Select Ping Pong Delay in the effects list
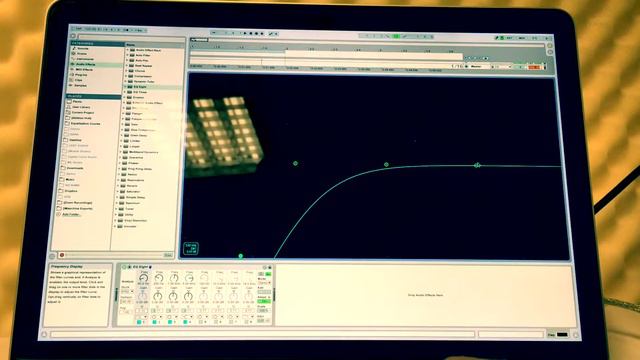This screenshot has width=640, height=360. pyautogui.click(x=140, y=169)
